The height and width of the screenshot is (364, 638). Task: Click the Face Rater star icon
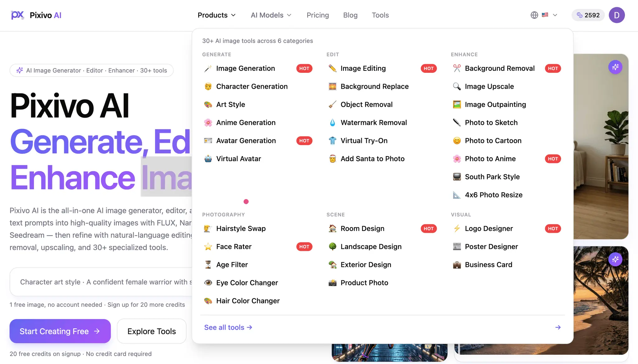(208, 247)
